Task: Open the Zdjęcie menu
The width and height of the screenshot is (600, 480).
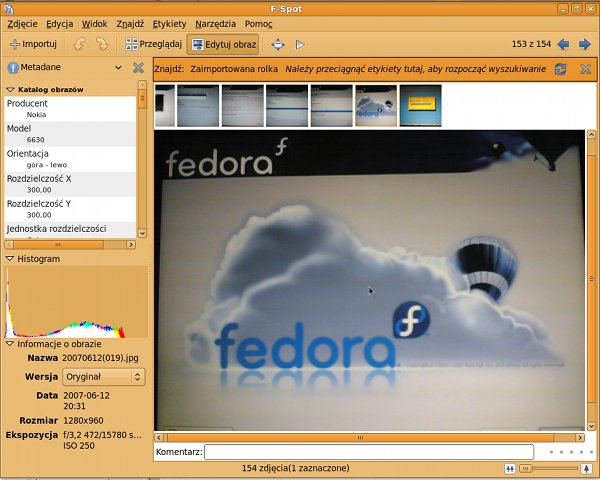Action: [x=23, y=24]
